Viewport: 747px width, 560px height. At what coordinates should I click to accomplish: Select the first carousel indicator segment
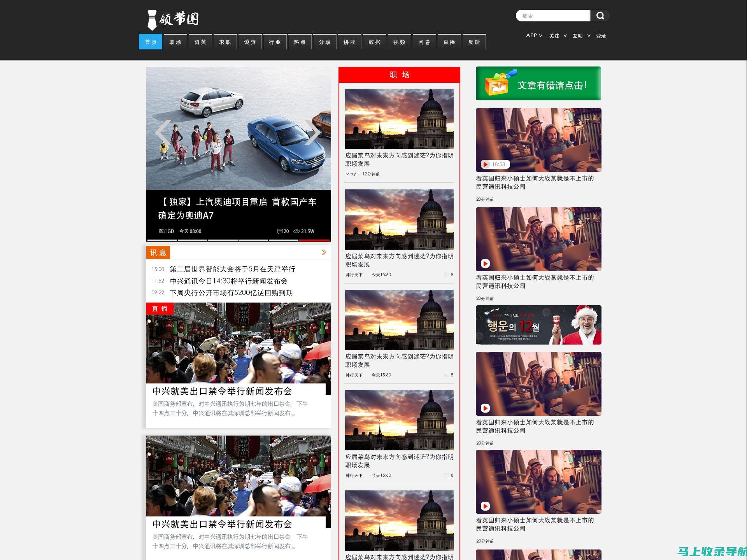(162, 240)
